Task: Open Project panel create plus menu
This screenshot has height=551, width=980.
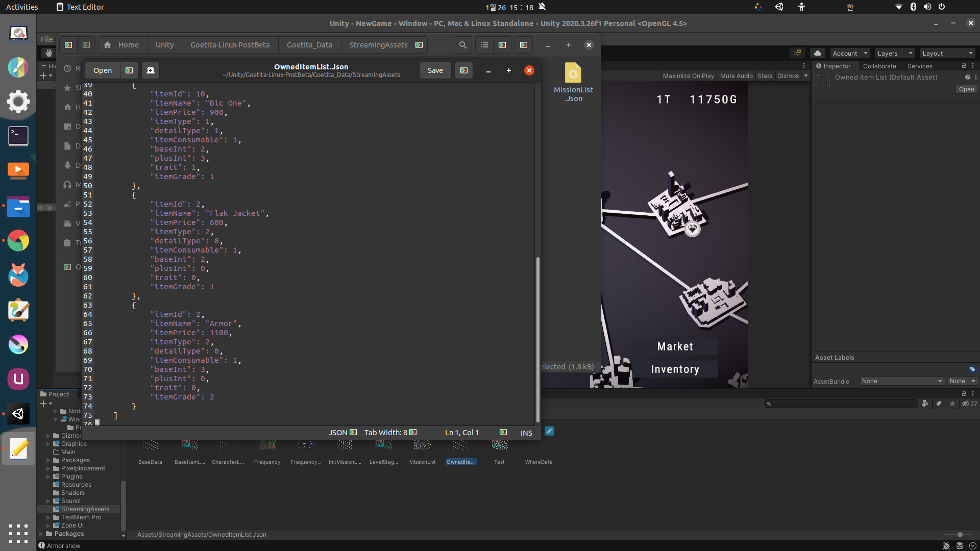Action: [x=46, y=404]
